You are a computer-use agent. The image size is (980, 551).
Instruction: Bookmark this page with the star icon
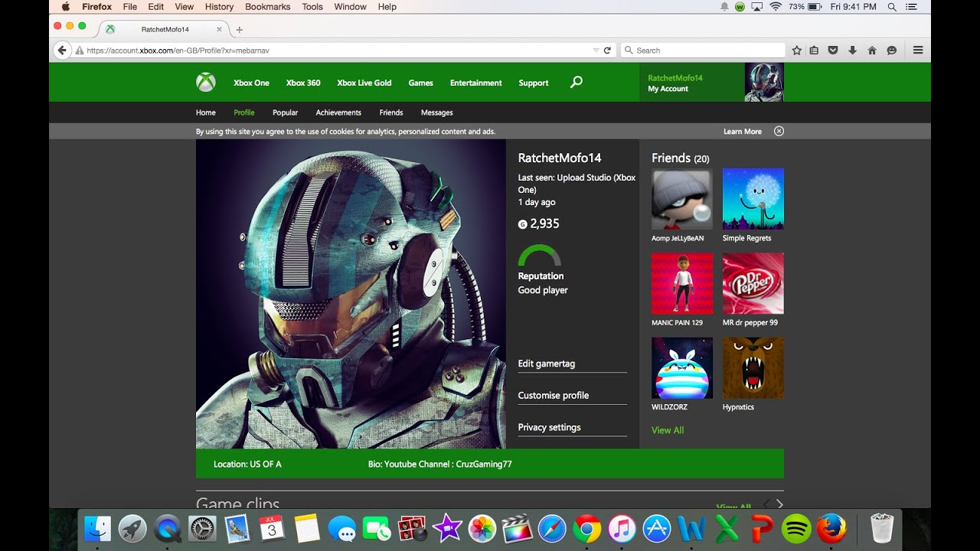click(796, 51)
